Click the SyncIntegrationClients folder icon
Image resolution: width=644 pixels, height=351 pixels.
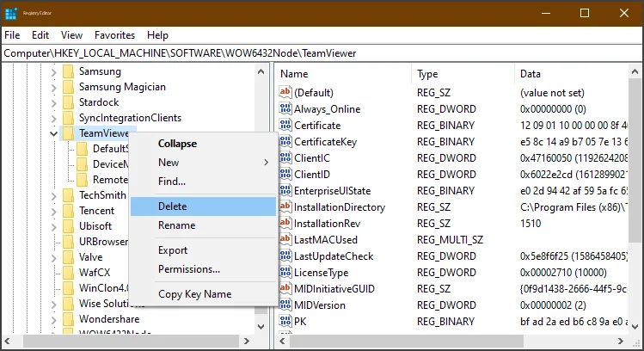pos(68,118)
